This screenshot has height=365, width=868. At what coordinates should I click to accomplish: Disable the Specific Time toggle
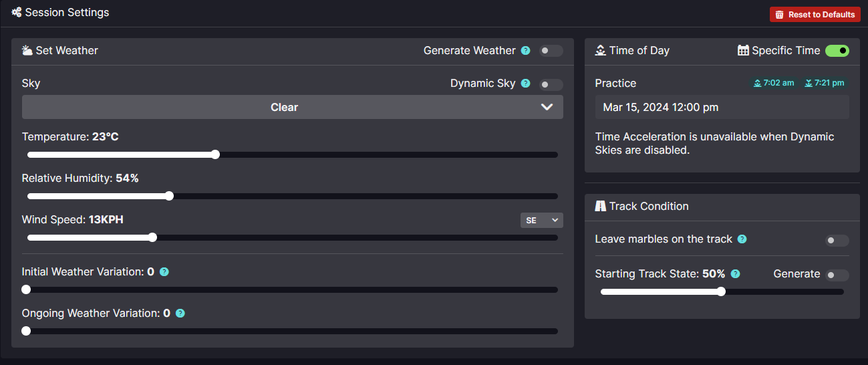pos(837,51)
